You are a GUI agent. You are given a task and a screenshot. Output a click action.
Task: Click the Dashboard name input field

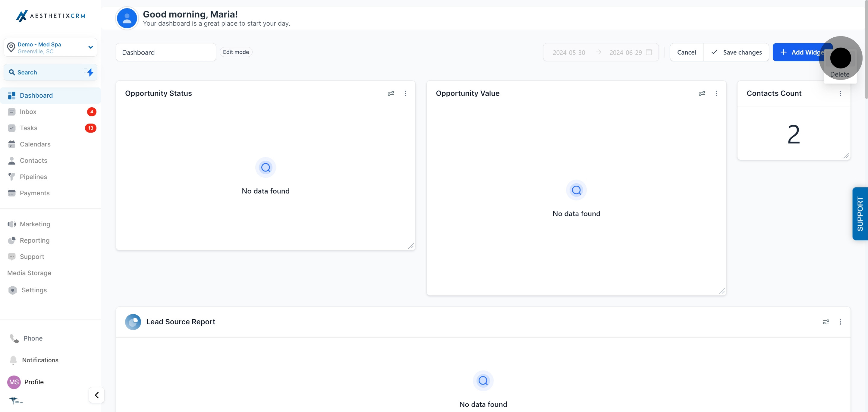coord(165,52)
